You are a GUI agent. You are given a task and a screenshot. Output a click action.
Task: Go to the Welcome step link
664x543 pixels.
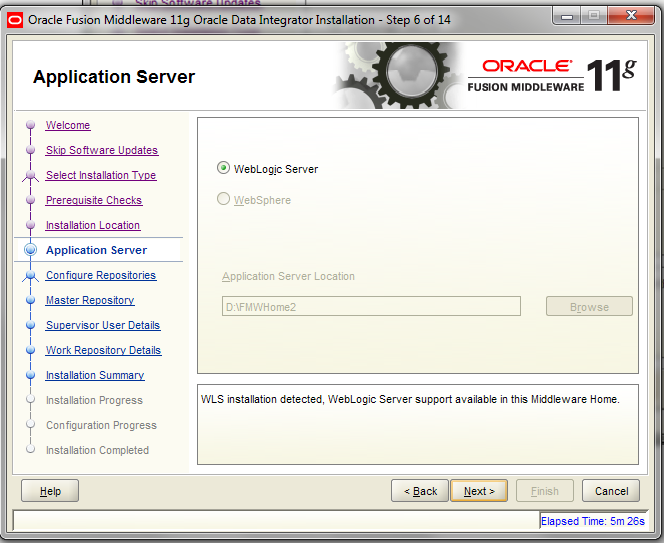pos(68,125)
